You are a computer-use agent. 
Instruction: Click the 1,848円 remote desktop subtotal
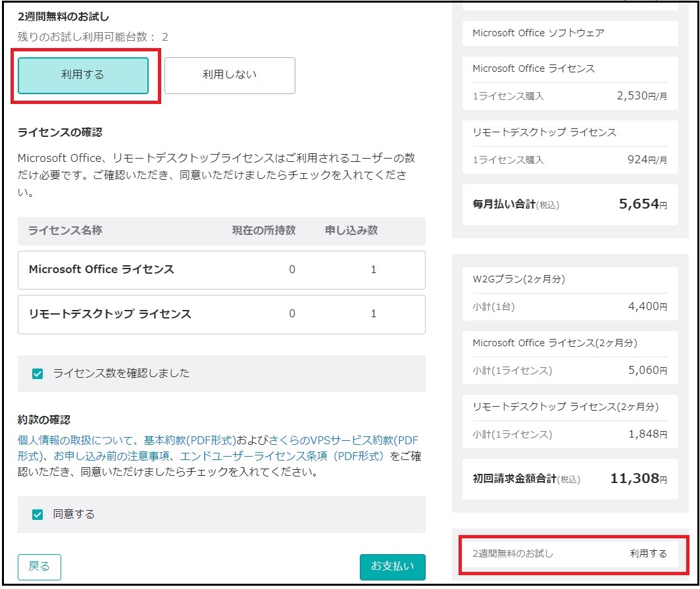[x=647, y=434]
